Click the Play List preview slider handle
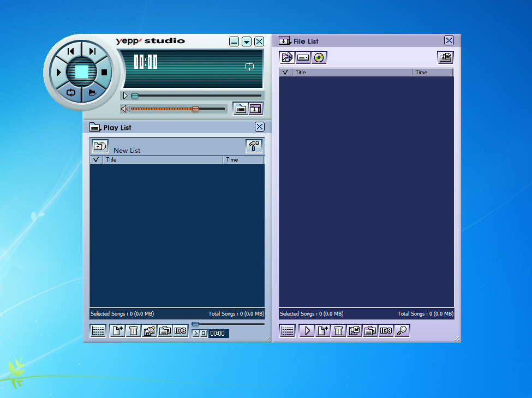The width and height of the screenshot is (532, 398). coord(195,324)
